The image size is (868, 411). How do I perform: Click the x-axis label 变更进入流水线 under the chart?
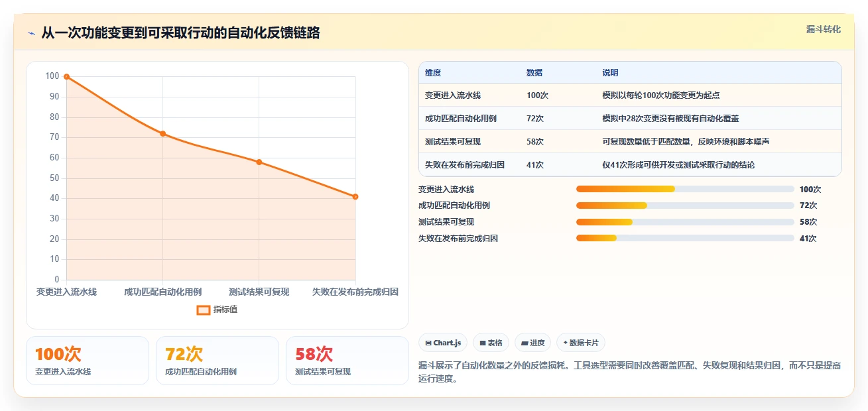pyautogui.click(x=66, y=292)
